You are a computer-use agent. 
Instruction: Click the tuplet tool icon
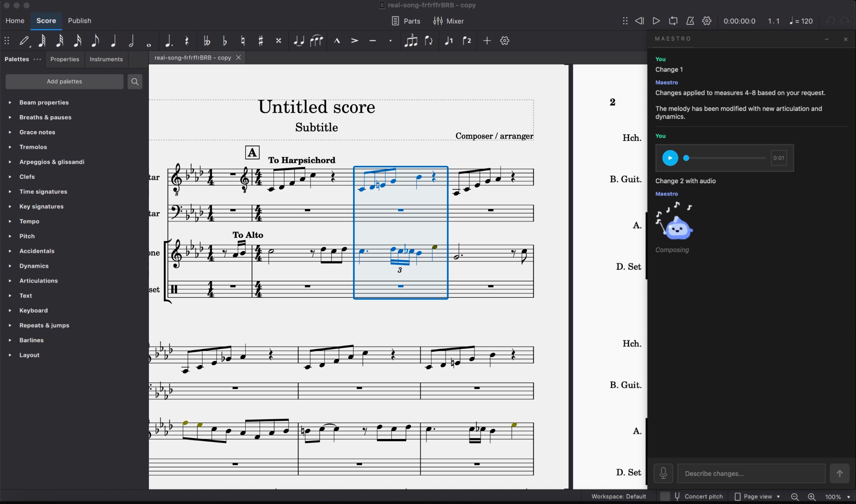click(x=411, y=41)
